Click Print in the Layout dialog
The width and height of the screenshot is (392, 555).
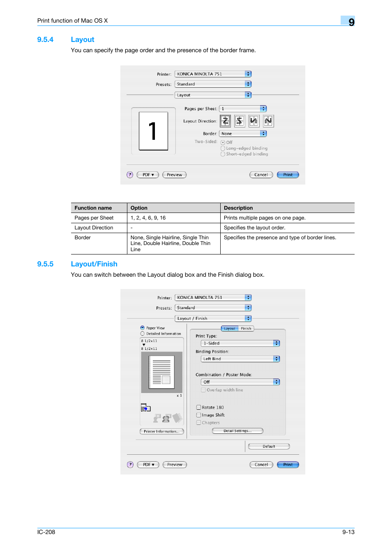(288, 175)
